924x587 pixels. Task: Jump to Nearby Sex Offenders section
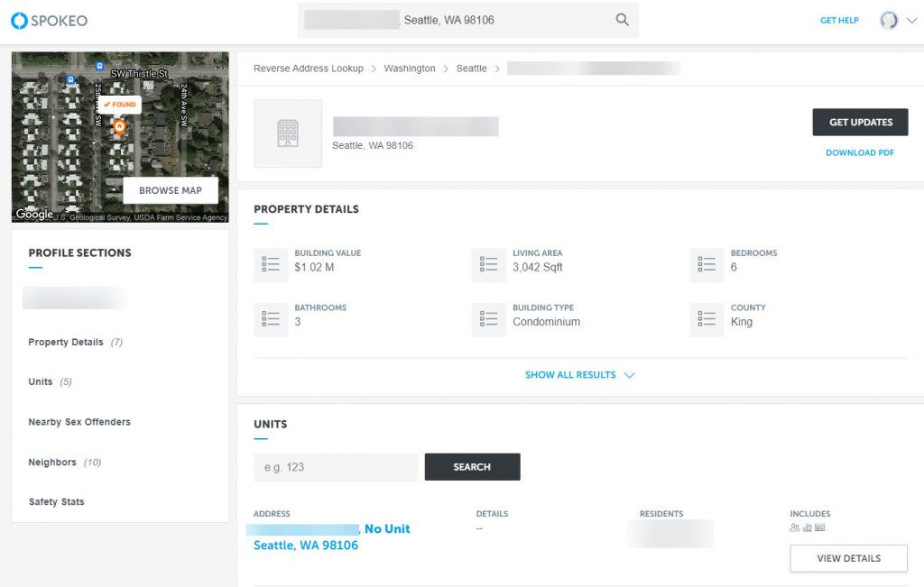point(79,422)
